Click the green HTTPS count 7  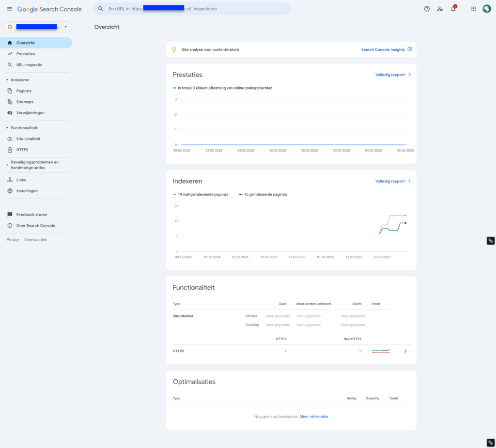pyautogui.click(x=285, y=351)
